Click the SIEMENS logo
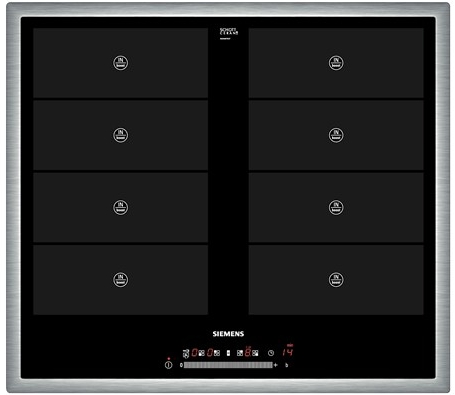 tap(228, 334)
